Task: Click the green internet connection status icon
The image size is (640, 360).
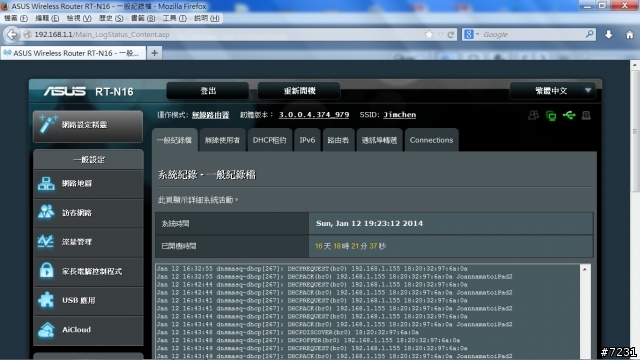Action: click(551, 116)
